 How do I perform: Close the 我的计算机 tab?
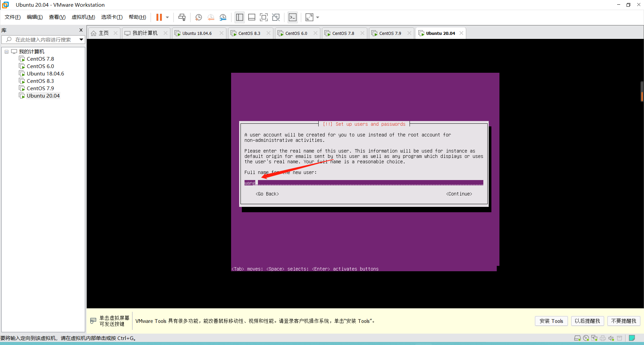click(165, 33)
